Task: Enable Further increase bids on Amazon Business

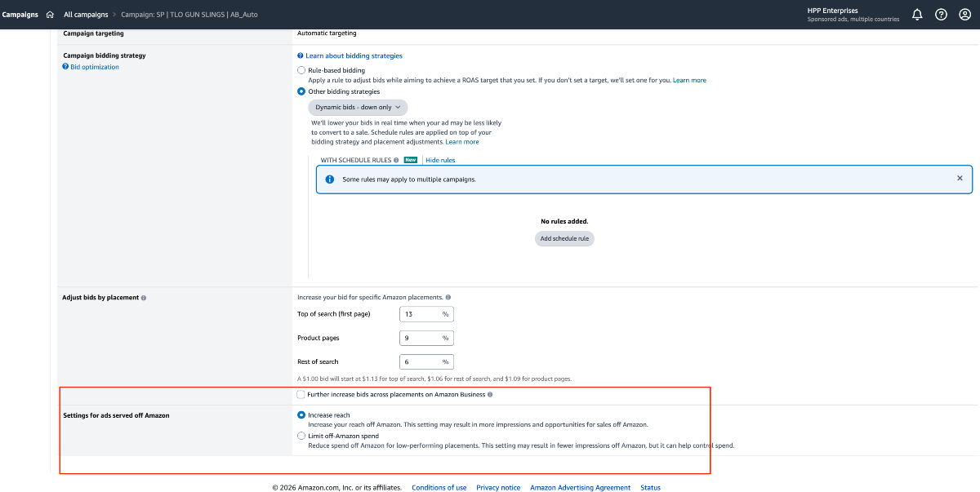Action: (x=301, y=394)
